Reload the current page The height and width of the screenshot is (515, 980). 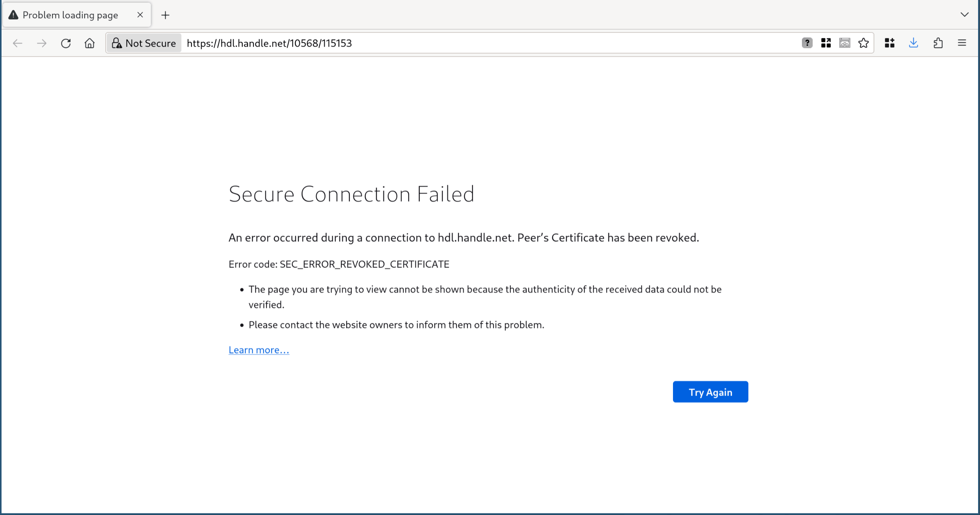(x=66, y=43)
